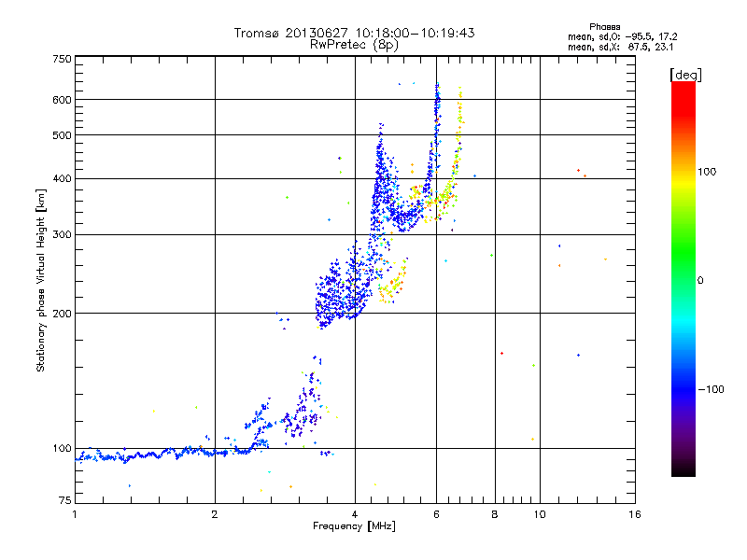Screen dimensions: 747x560
Task: Click the '[deg]' colorbar unit label
Action: 685,75
